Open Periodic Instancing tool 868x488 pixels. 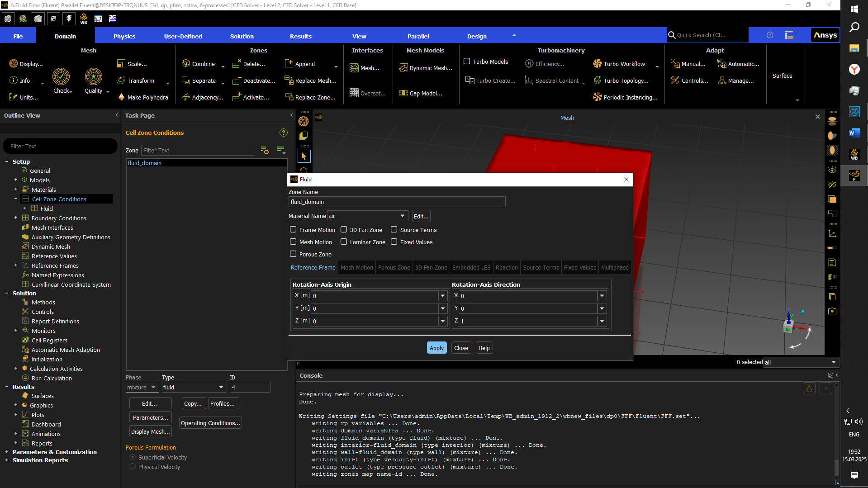[x=598, y=97]
